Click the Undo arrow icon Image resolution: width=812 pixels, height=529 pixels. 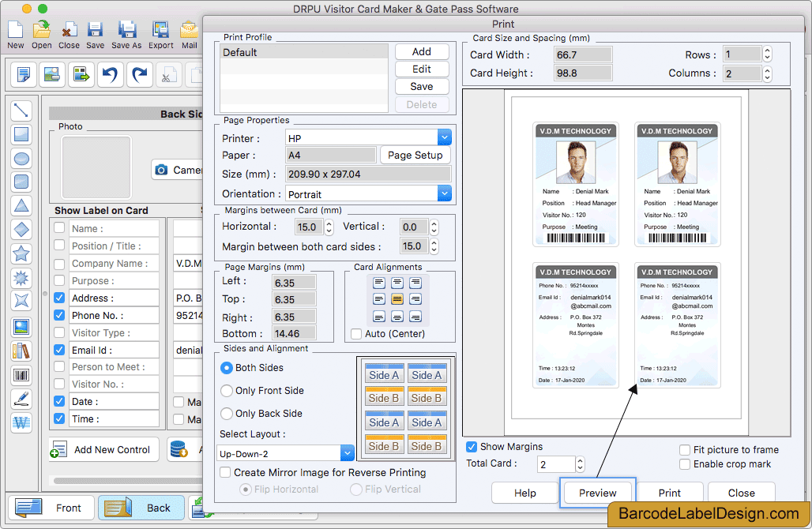tap(110, 74)
